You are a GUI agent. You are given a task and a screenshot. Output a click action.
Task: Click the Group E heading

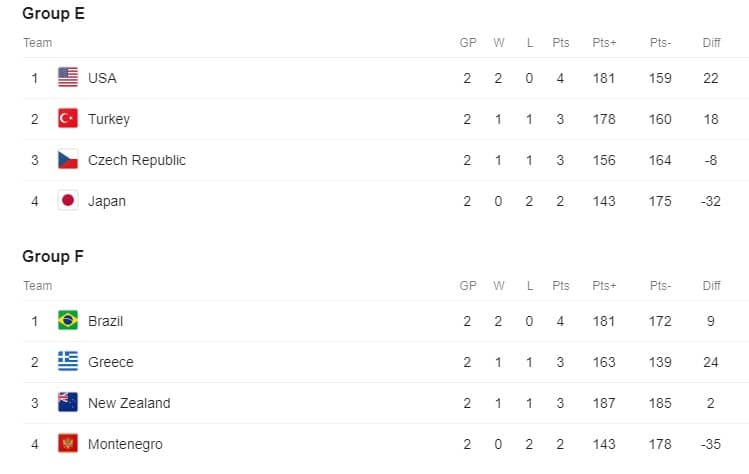point(54,13)
